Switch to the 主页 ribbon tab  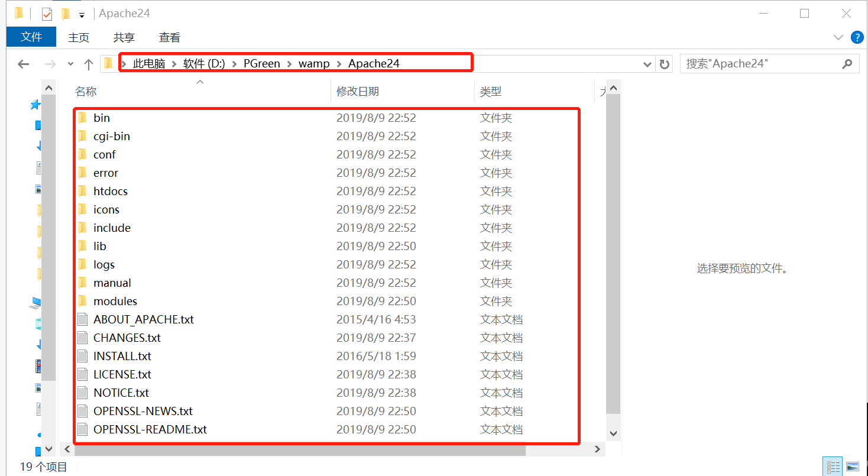(79, 37)
